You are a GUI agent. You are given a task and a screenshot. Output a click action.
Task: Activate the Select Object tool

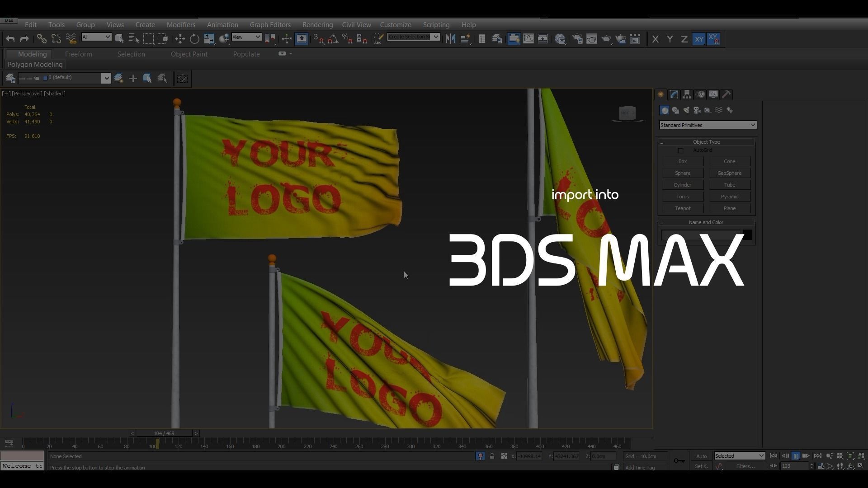point(119,39)
